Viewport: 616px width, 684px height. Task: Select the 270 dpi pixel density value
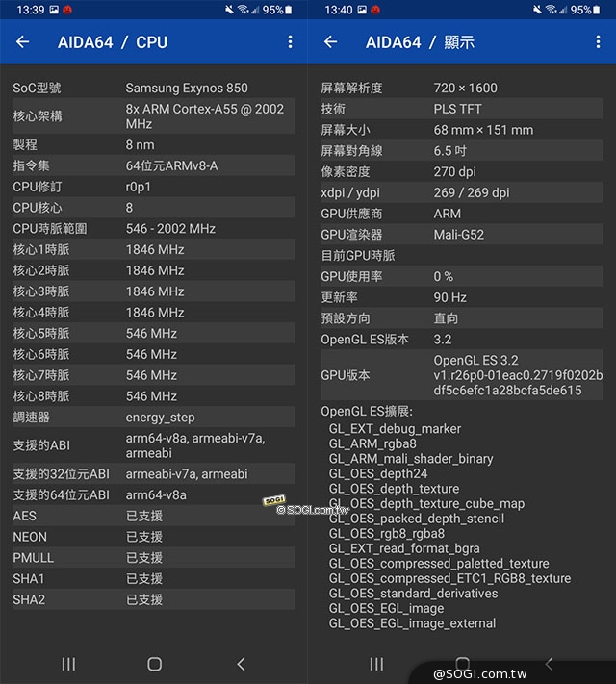[x=455, y=172]
